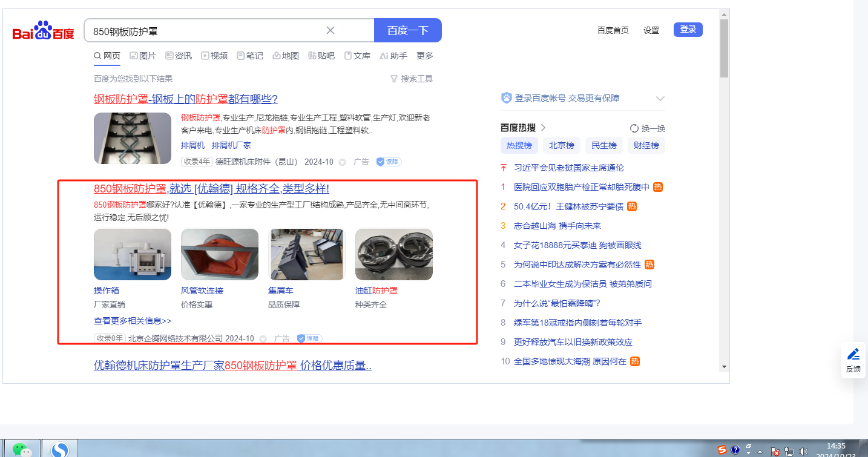868x457 pixels.
Task: Open result 钢板防护罩-钢板上的防护罩都有哪些?
Action: click(x=186, y=99)
